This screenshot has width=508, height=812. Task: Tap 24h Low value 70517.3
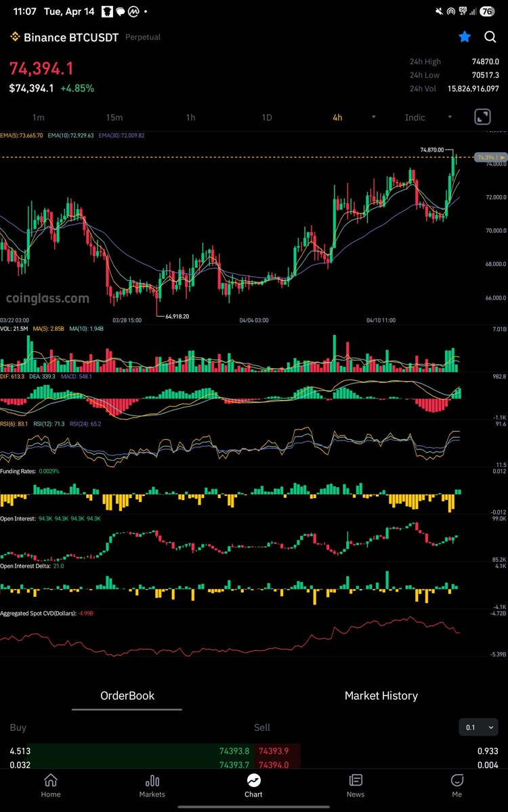tap(486, 75)
